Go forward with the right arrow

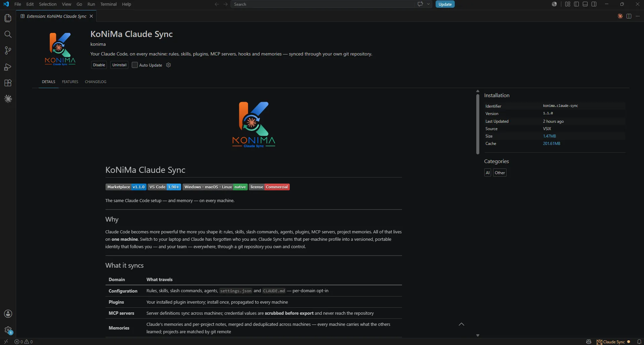tap(226, 4)
